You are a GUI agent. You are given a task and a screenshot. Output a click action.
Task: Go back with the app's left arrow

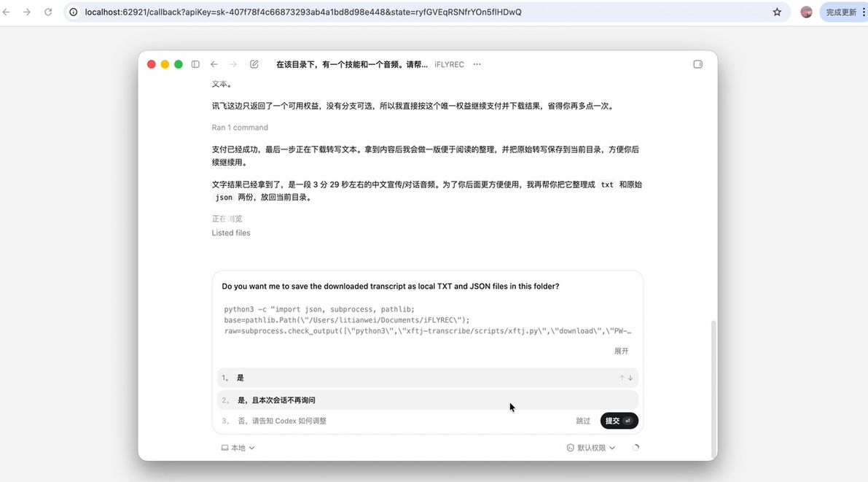[x=214, y=64]
